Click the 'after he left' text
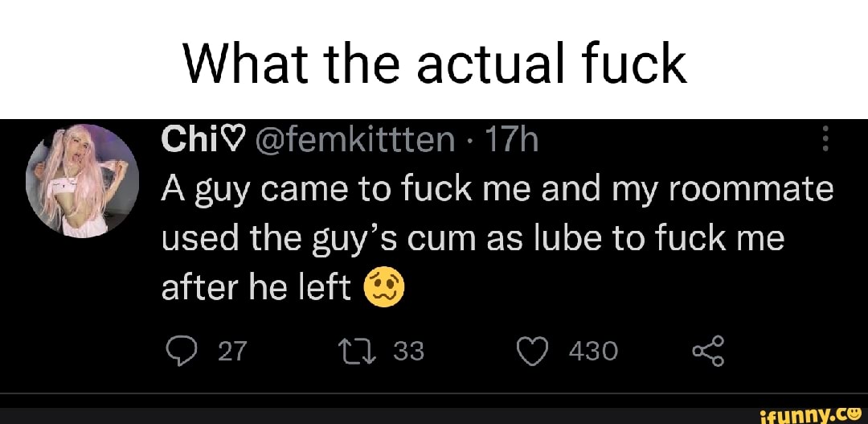Viewport: 868px width, 424px height. coord(257,289)
